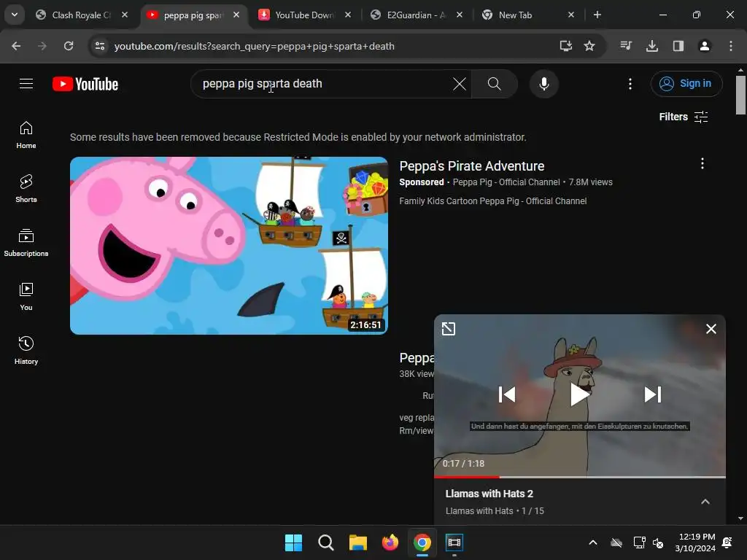The height and width of the screenshot is (560, 747).
Task: Open the Peppa's Pirate Adventure thumbnail
Action: click(x=228, y=246)
